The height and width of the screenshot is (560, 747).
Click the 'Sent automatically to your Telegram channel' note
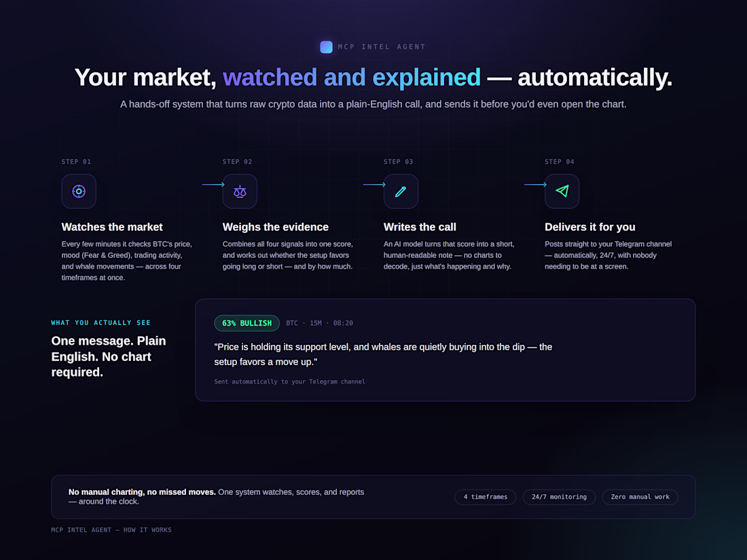click(290, 381)
